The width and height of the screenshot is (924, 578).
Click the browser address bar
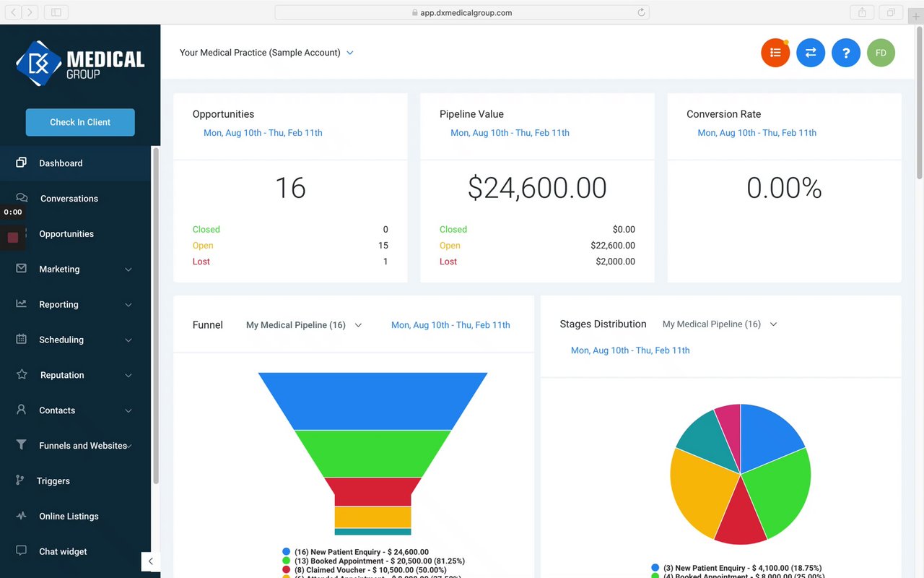click(x=462, y=12)
